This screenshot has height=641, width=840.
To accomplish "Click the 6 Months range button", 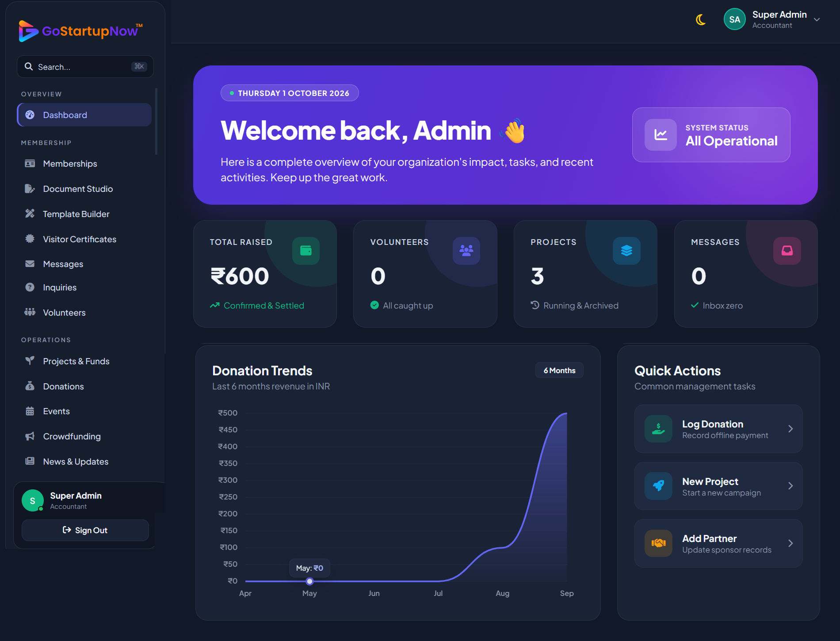I will (559, 370).
